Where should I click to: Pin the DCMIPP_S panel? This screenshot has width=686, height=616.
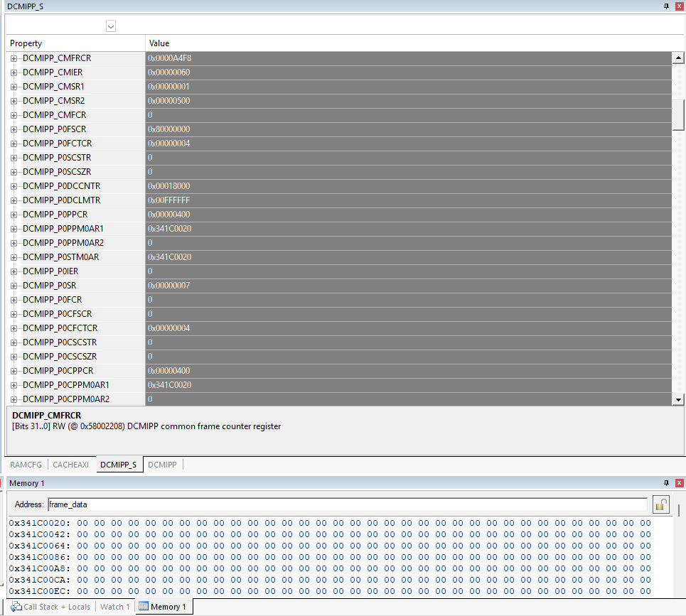point(666,6)
